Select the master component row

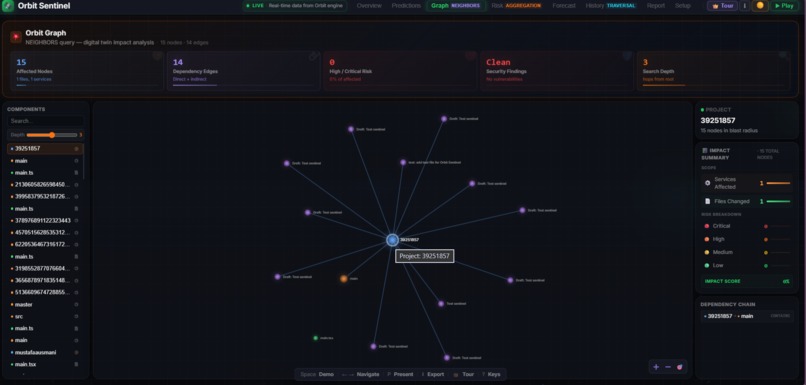click(45, 304)
